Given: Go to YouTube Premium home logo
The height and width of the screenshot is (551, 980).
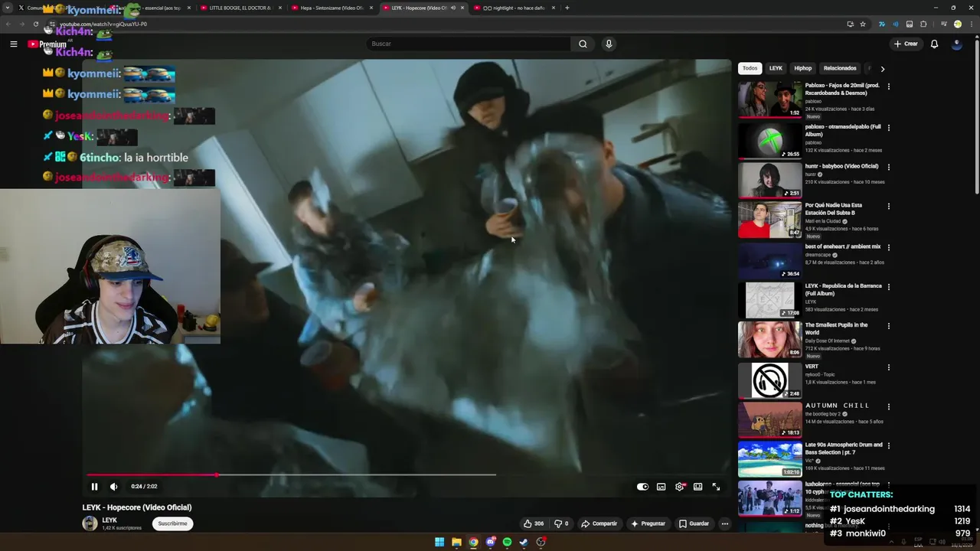Looking at the screenshot, I should (47, 44).
